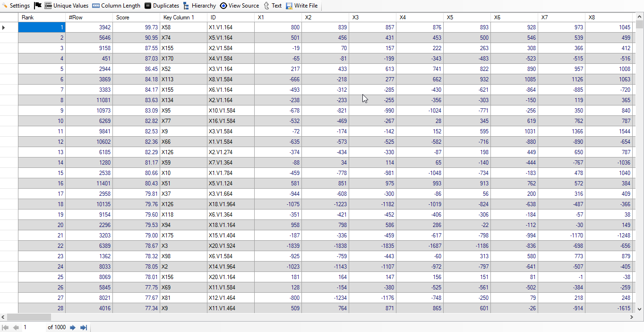Click View Source in the toolbar
The image size is (644, 332).
point(240,6)
